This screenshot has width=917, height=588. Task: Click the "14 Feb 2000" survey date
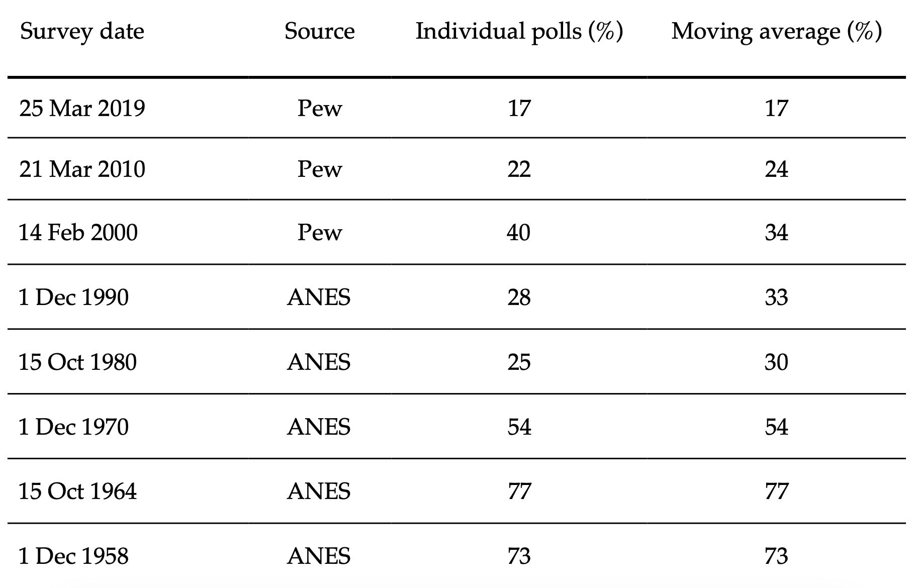tap(78, 233)
